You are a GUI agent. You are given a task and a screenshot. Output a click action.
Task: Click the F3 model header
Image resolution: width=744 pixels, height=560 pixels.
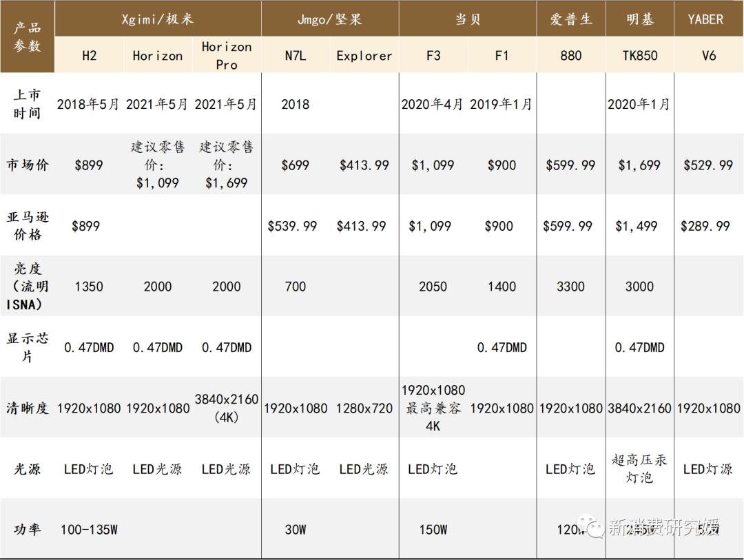433,56
